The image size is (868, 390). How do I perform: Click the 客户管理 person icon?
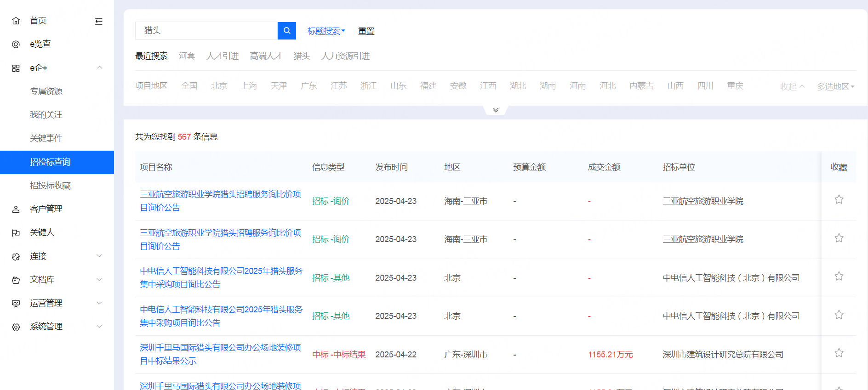[x=16, y=209]
